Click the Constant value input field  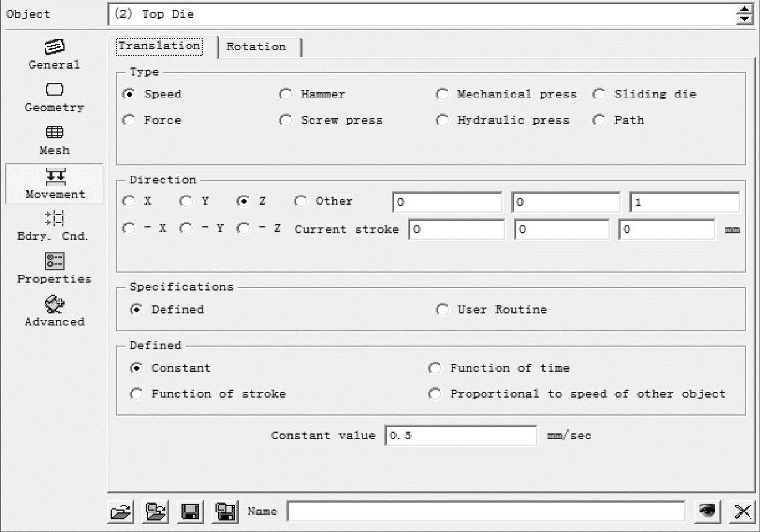pos(461,436)
